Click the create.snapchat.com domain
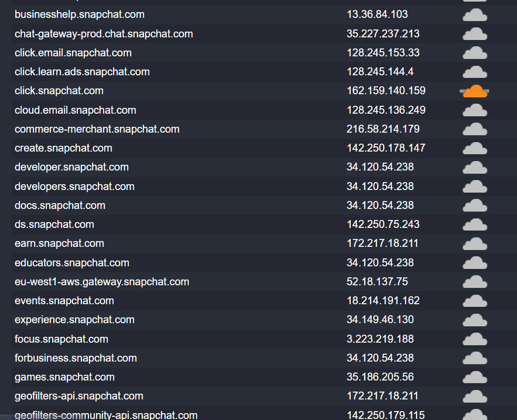Screen dimensions: 517x420 click(63, 148)
